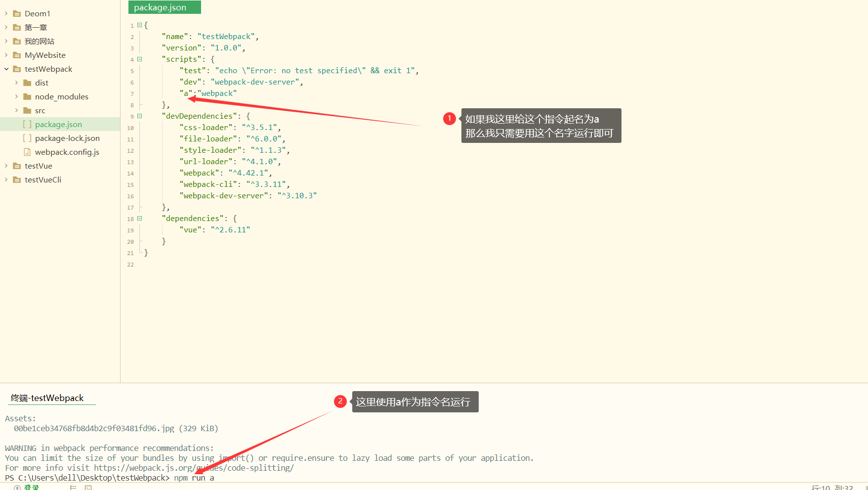Click the testWebpack project folder icon
This screenshot has width=868, height=490.
[17, 69]
